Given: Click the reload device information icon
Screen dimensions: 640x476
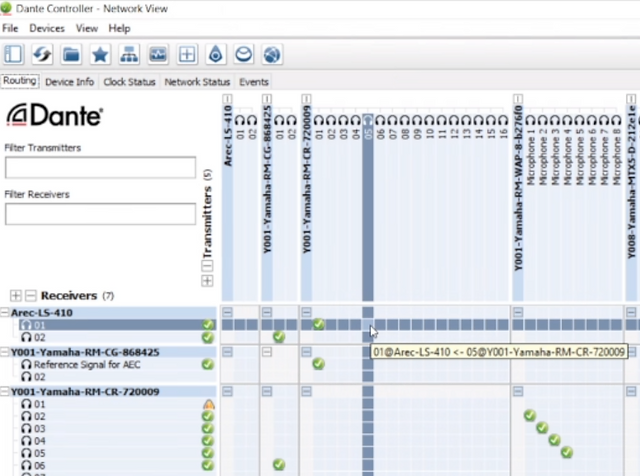Looking at the screenshot, I should [x=42, y=54].
